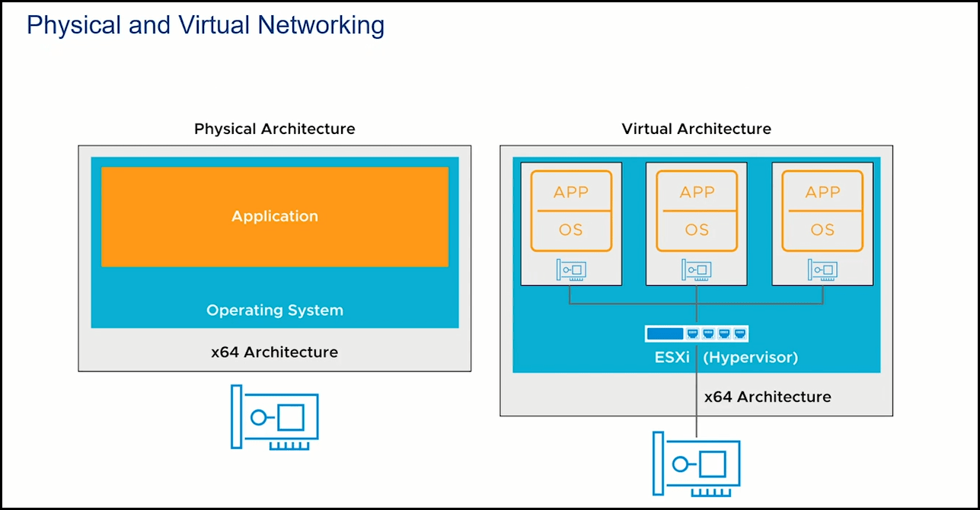
Task: Select the APP/OS box in right VM
Action: click(822, 211)
